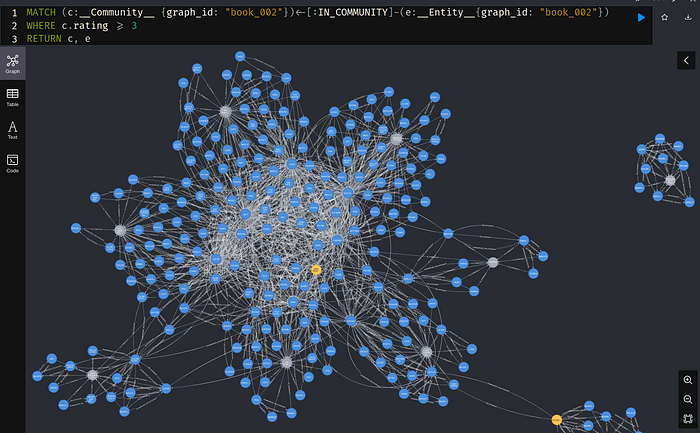The width and height of the screenshot is (700, 433).
Task: Switch to Graph view
Action: click(13, 64)
